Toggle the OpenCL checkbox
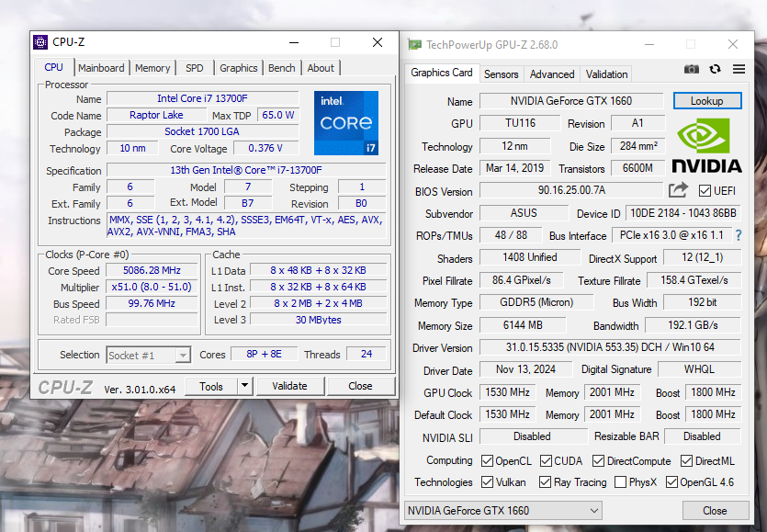Screen dimensions: 767x532 pos(487,461)
